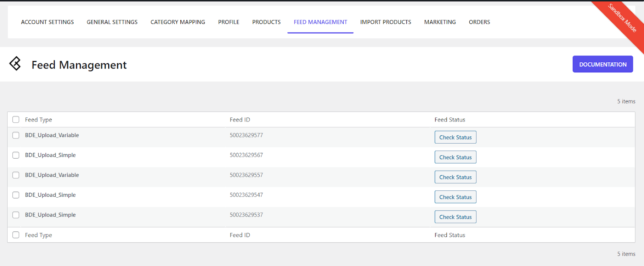Click feed ID 50023629547
The image size is (644, 266).
click(x=246, y=195)
